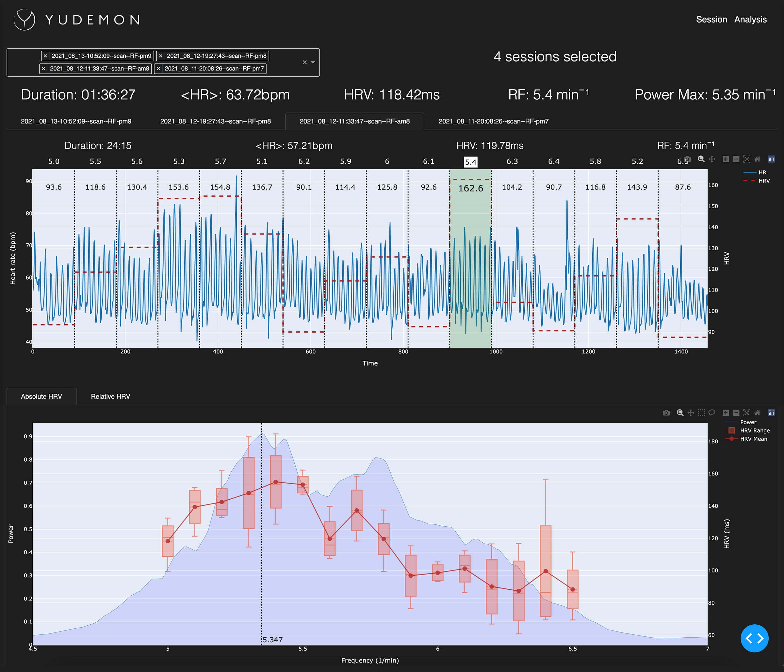784x672 pixels.
Task: Click the "Duration: 01:36:27" summary
Action: 78,95
